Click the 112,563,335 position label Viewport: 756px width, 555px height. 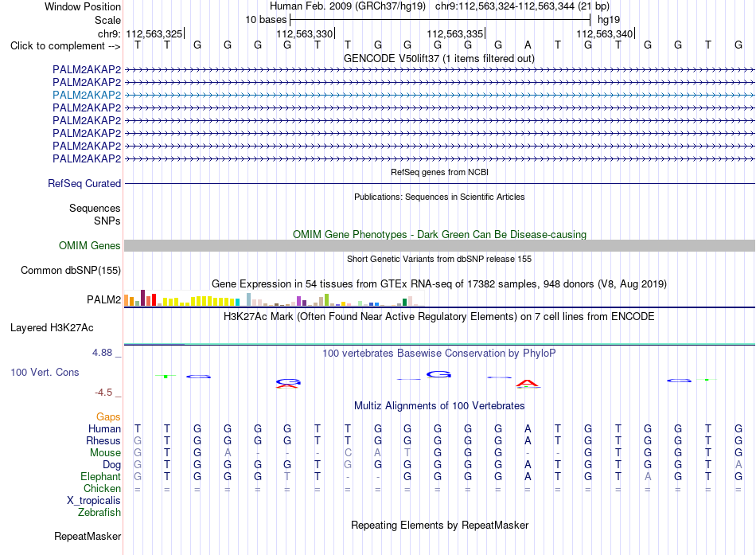(x=454, y=33)
